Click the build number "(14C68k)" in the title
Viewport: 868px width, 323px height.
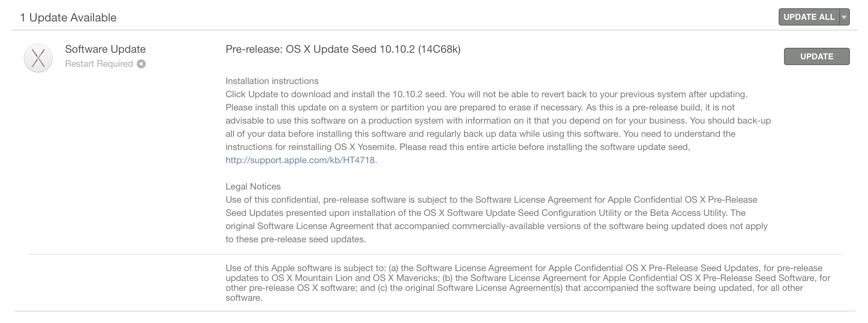[x=439, y=50]
